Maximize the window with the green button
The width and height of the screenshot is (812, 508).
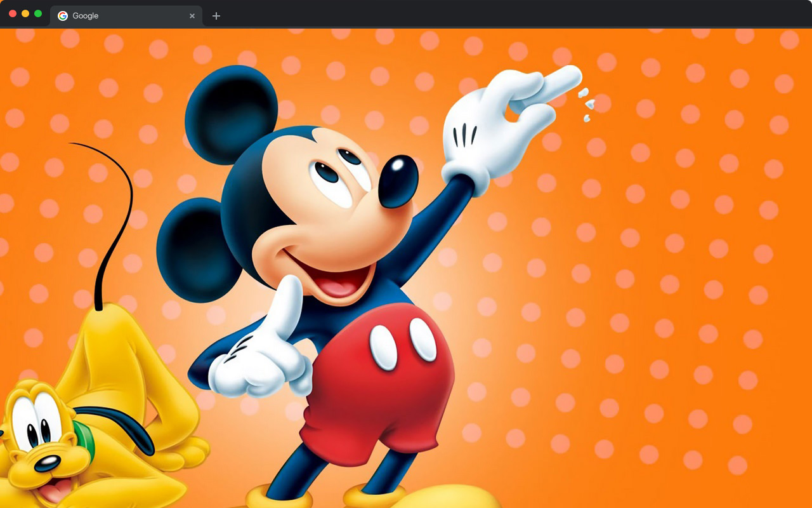[38, 13]
